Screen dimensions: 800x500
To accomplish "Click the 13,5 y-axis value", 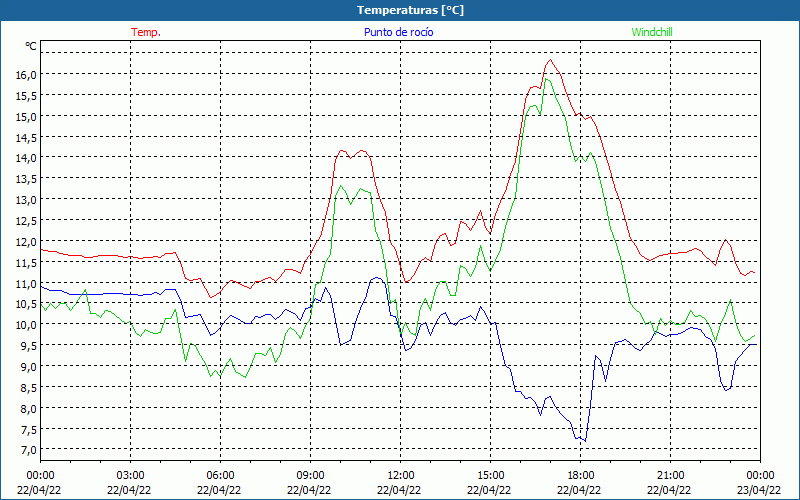I will pos(27,179).
